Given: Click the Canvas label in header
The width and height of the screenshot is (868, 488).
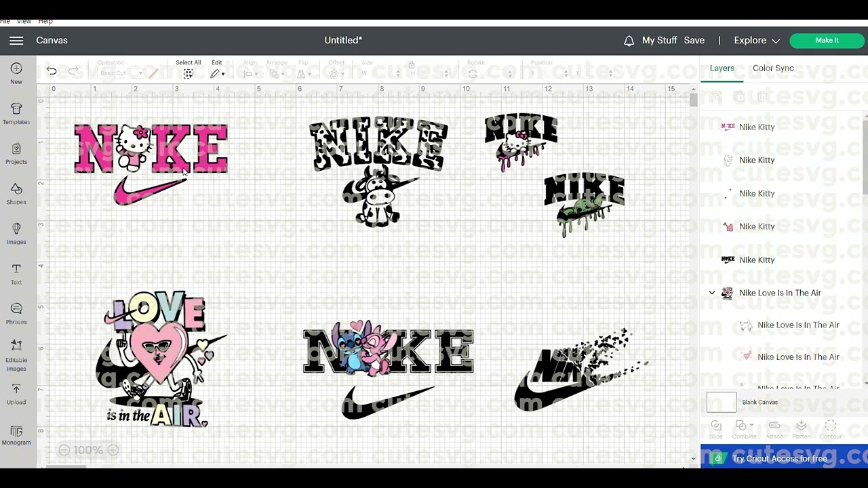Looking at the screenshot, I should click(52, 41).
